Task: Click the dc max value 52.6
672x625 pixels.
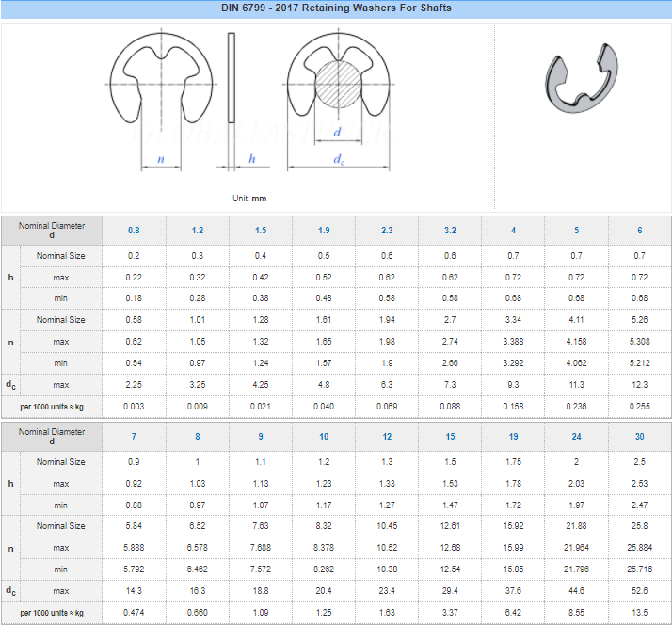Action: [640, 591]
